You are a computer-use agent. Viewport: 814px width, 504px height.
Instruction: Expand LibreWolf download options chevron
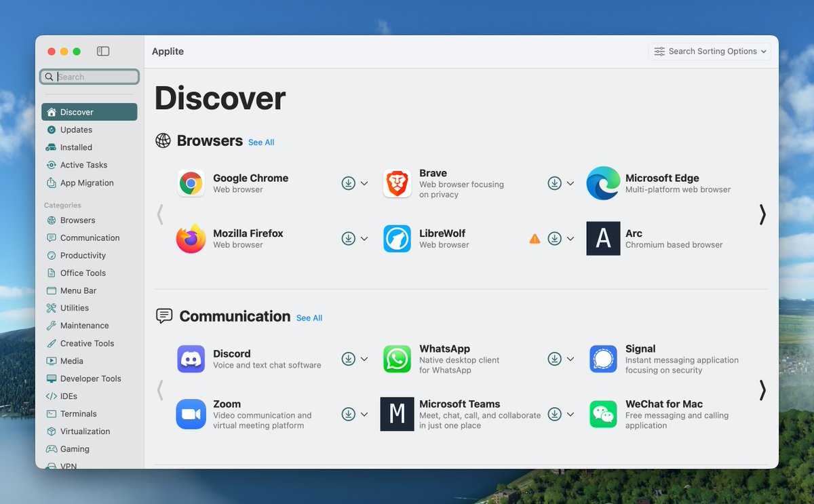click(570, 239)
